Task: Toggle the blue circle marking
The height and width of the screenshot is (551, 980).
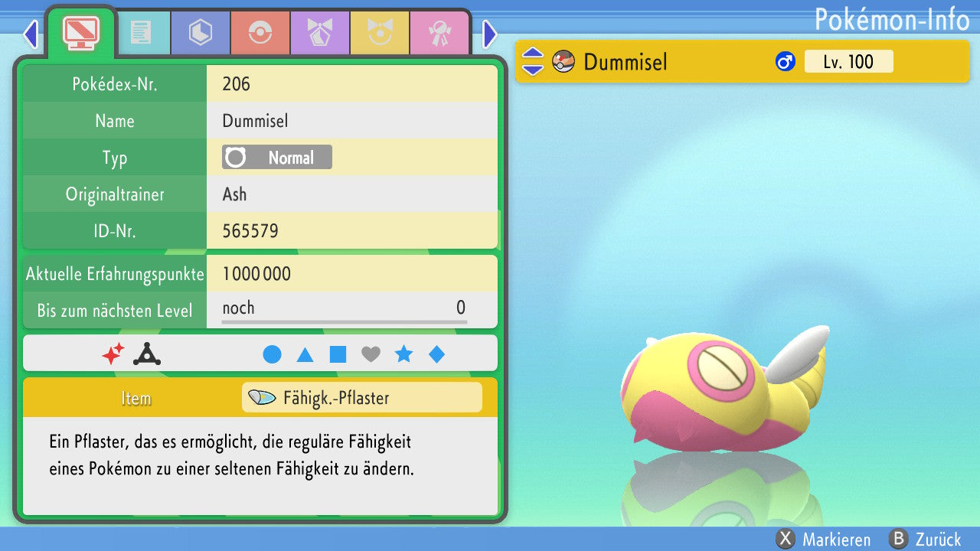Action: tap(272, 354)
